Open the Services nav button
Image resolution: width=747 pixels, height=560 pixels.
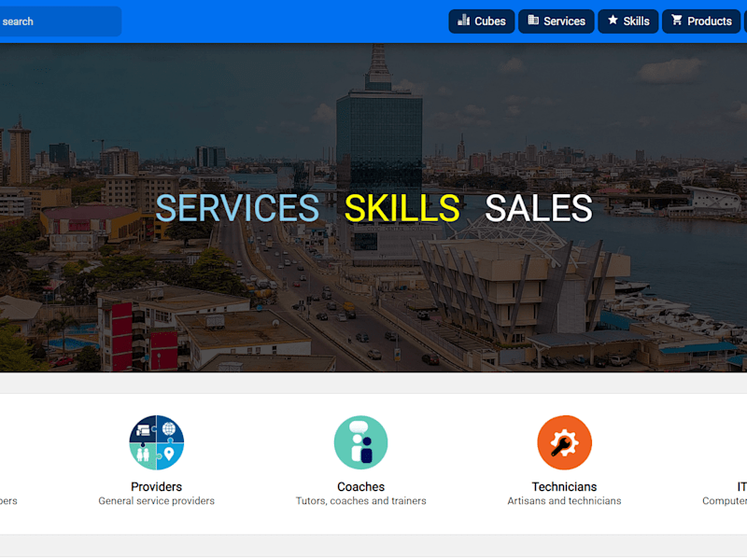pyautogui.click(x=556, y=21)
